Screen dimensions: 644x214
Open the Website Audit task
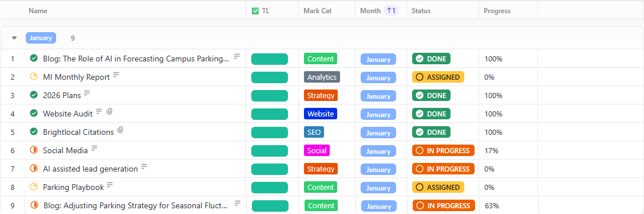[68, 114]
